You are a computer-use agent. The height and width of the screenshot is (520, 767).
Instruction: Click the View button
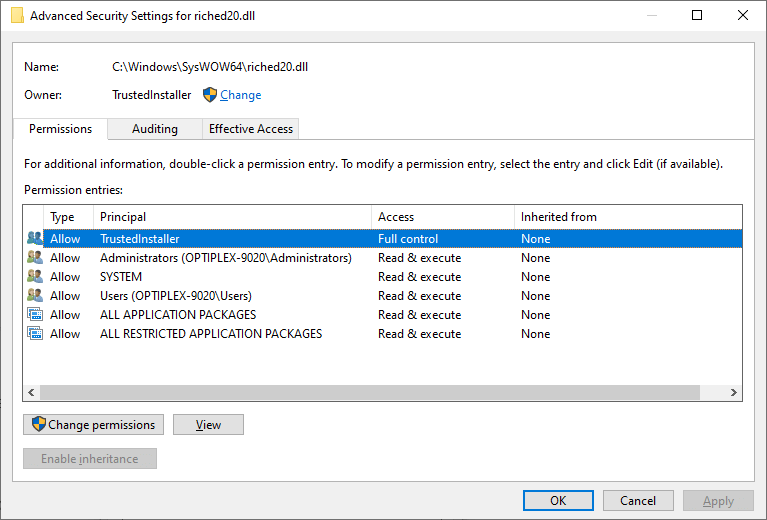click(208, 425)
